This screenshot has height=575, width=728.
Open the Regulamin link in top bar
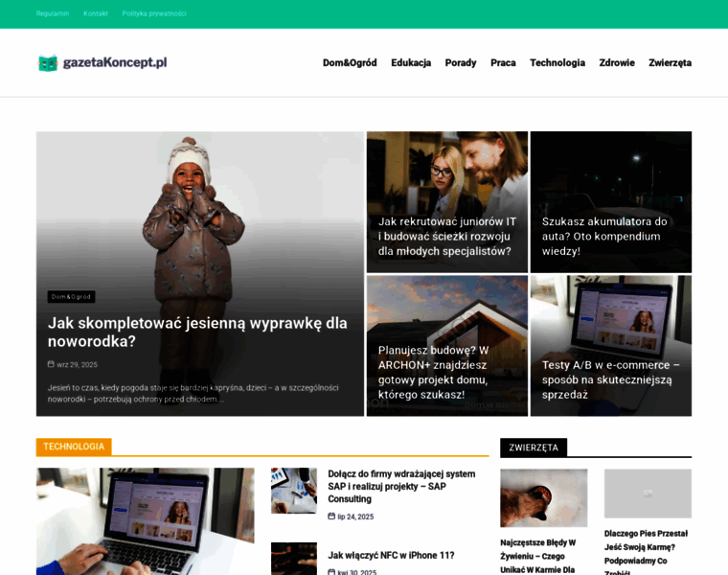click(53, 13)
